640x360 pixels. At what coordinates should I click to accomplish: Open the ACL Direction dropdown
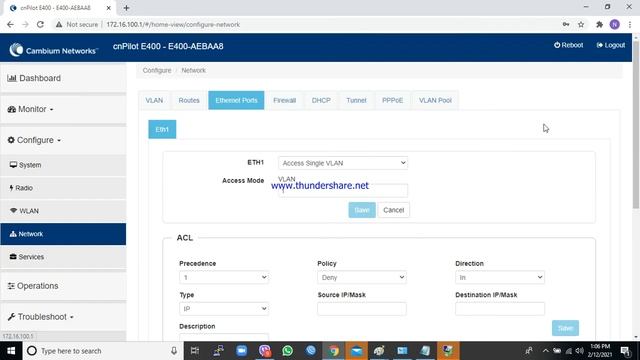point(500,278)
